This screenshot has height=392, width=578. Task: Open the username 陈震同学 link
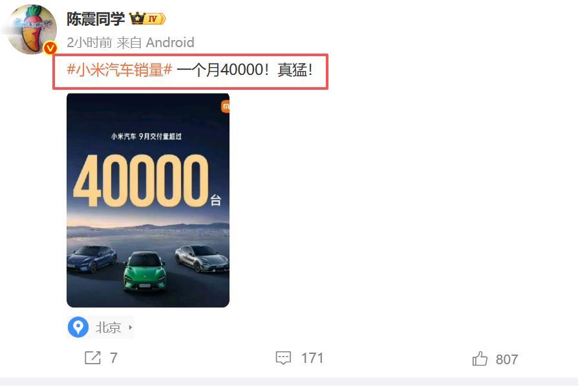[96, 19]
